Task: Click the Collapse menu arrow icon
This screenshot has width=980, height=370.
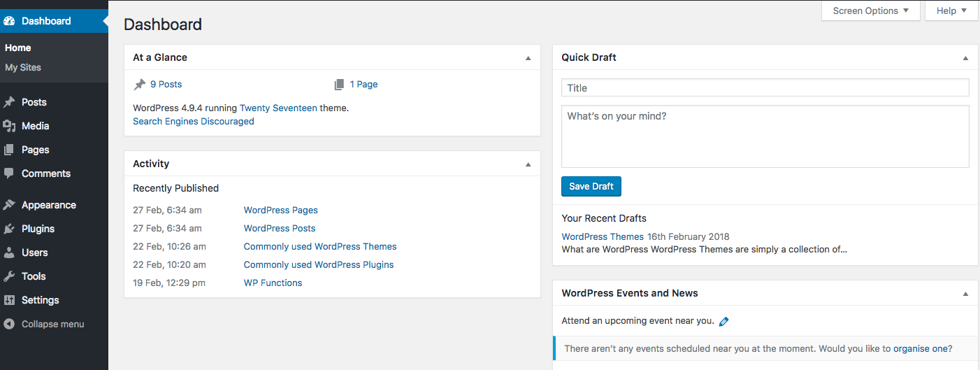Action: [x=9, y=324]
